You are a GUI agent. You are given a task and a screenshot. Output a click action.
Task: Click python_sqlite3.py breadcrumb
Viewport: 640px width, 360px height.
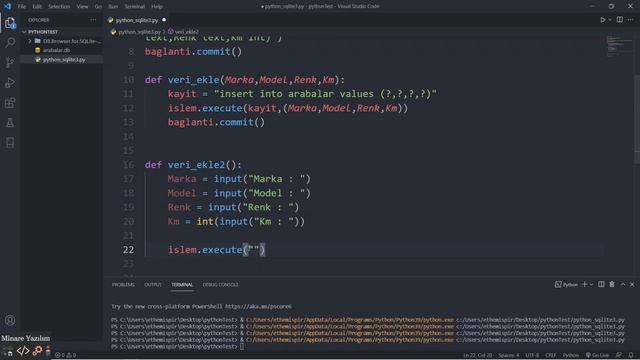(x=139, y=32)
